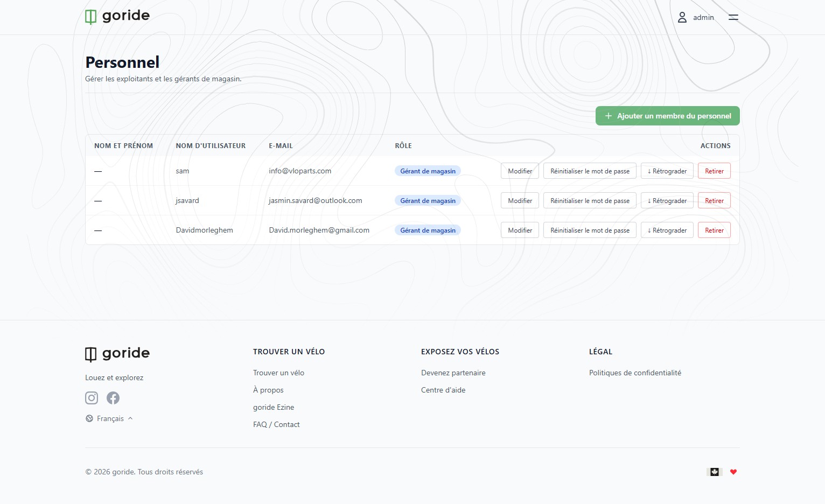Click the RÔLE column header
This screenshot has height=504, width=825.
[403, 146]
